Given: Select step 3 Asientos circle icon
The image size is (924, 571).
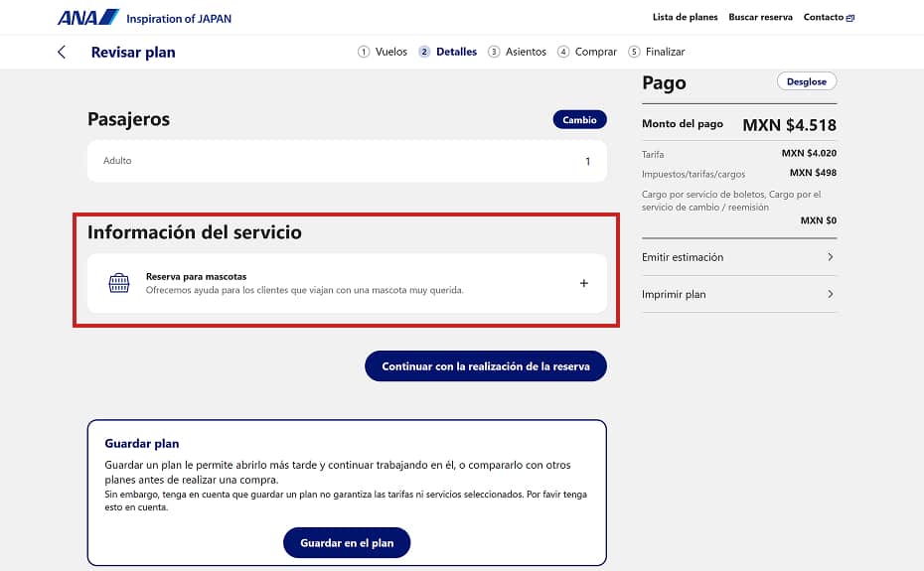Looking at the screenshot, I should pos(494,52).
